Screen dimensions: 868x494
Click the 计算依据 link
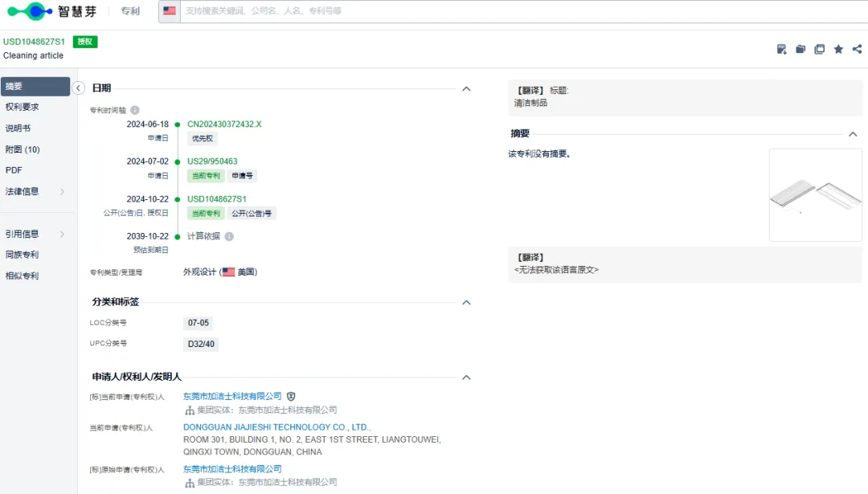[203, 236]
